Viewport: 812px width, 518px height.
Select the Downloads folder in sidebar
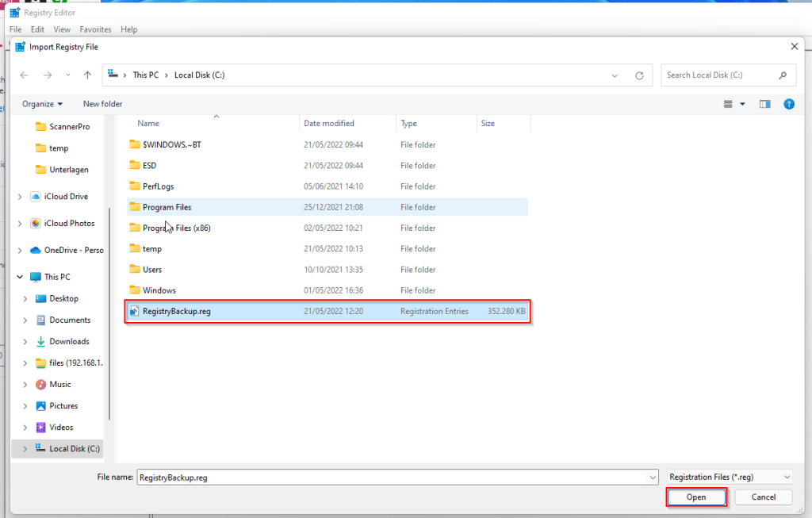tap(69, 342)
